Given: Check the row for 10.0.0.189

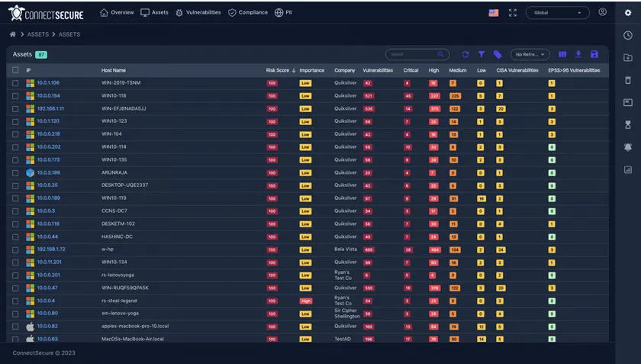Looking at the screenshot, I should [15, 198].
